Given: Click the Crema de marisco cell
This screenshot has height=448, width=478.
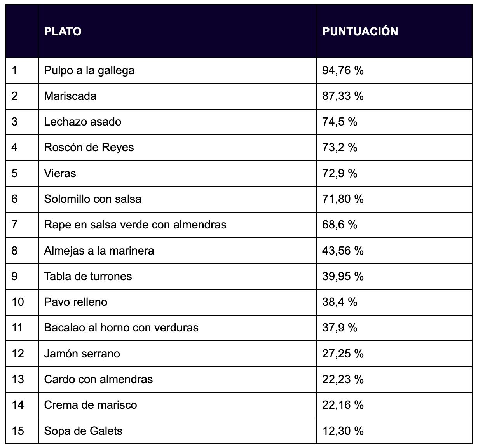Looking at the screenshot, I should (91, 405).
